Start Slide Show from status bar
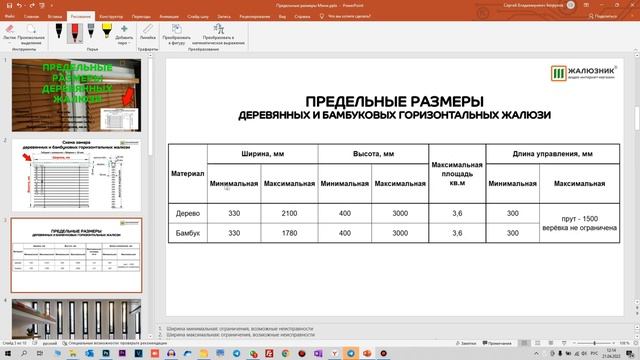 coord(564,343)
